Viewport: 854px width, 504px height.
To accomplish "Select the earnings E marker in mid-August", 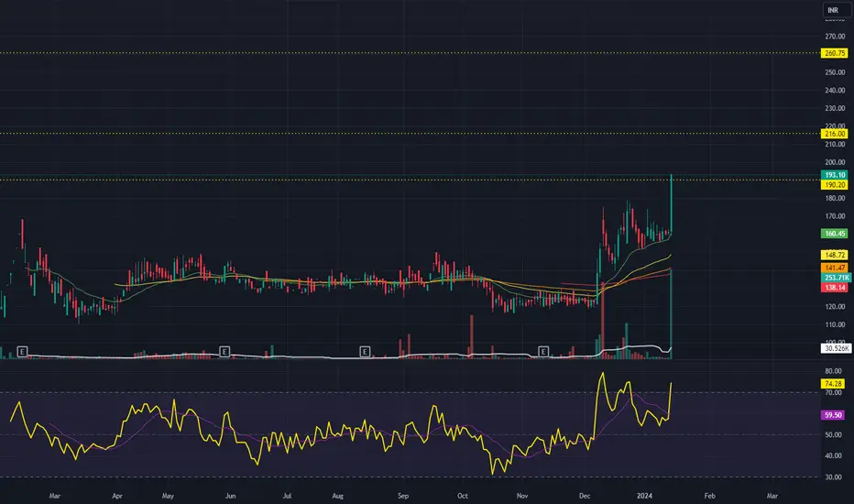I will [365, 352].
